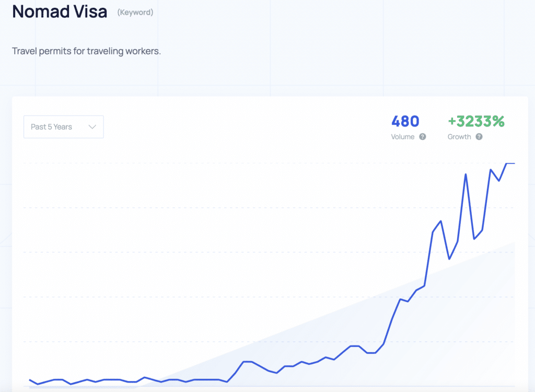Click the help icon next to Growth
535x392 pixels.
click(479, 137)
